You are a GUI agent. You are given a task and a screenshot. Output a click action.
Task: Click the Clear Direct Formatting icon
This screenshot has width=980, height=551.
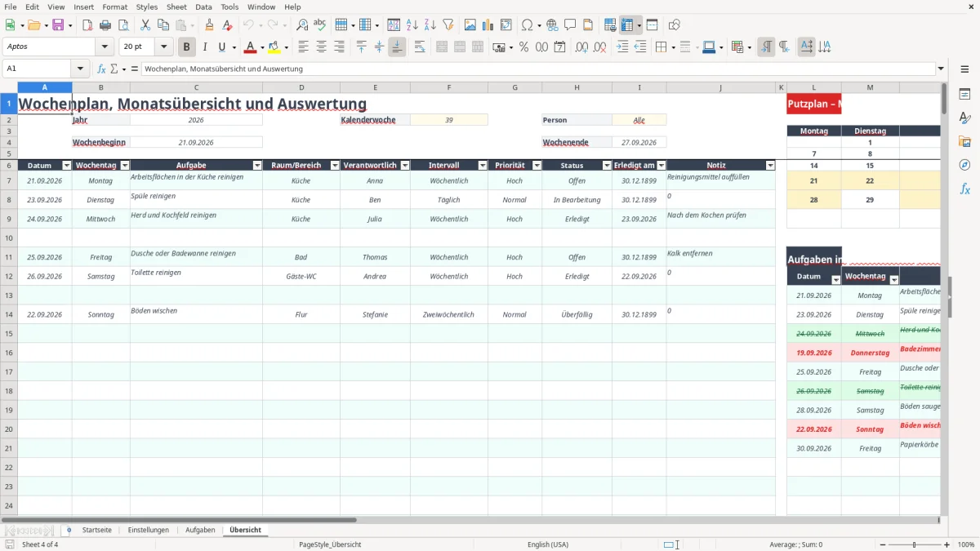[229, 25]
